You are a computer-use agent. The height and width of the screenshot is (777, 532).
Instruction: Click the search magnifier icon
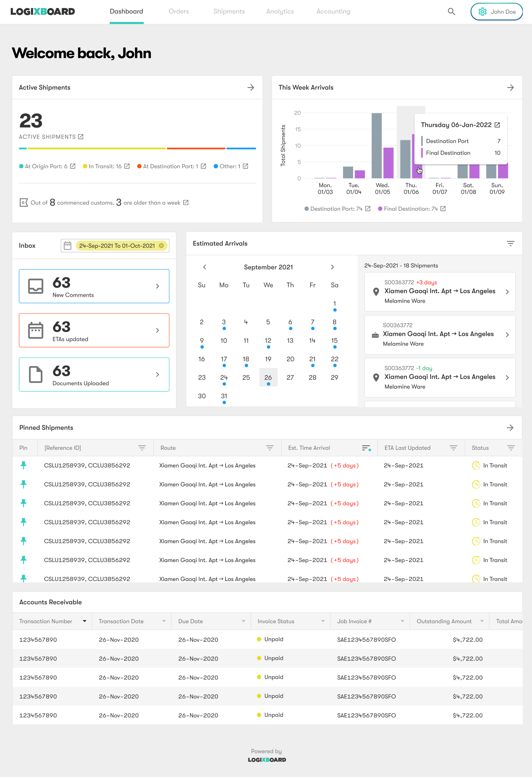click(451, 12)
